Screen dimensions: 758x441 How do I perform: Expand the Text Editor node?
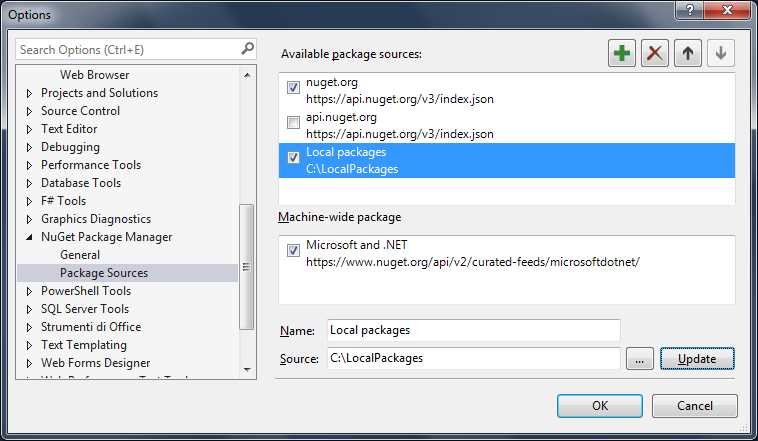29,129
